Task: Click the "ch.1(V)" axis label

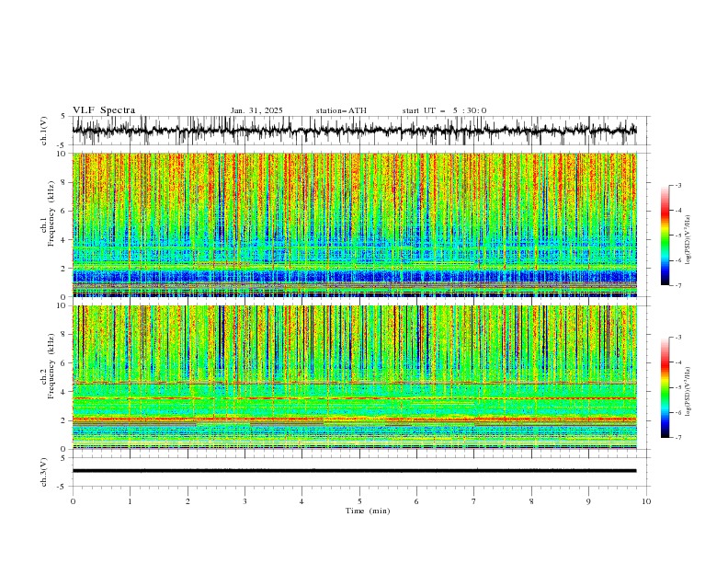Action: tap(44, 131)
